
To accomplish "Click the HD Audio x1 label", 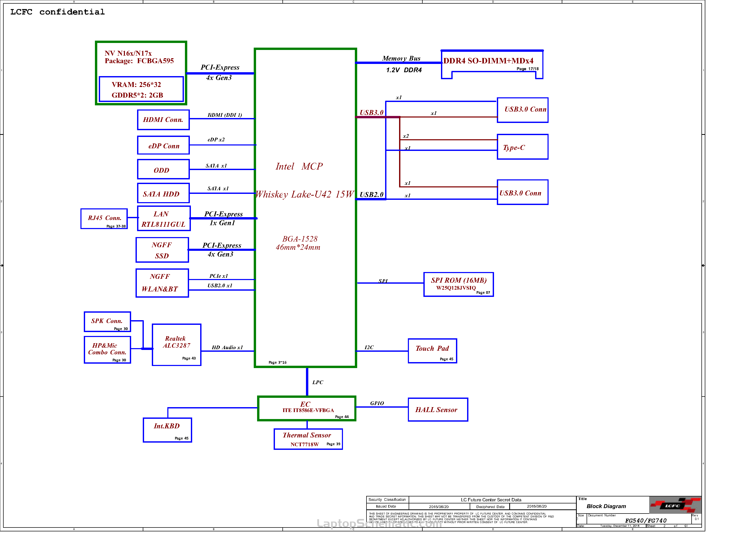I will click(x=228, y=348).
